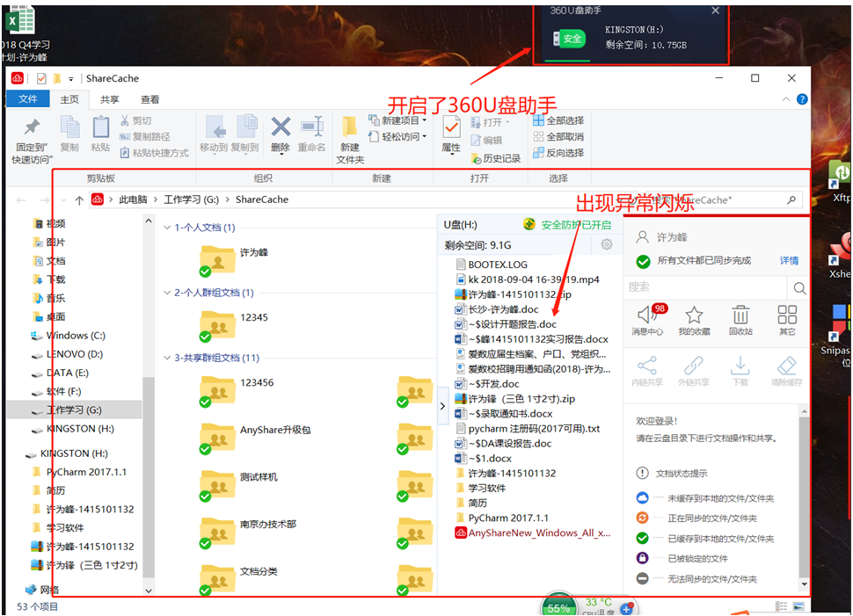Select 工作学习 (G:) in navigation pane
The image size is (853, 616).
point(74,410)
